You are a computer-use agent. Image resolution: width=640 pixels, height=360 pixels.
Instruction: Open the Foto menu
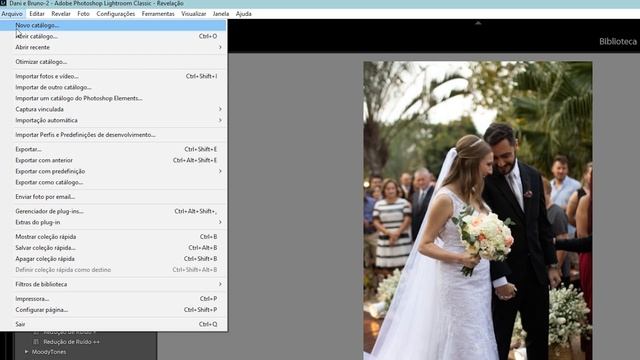coord(83,13)
